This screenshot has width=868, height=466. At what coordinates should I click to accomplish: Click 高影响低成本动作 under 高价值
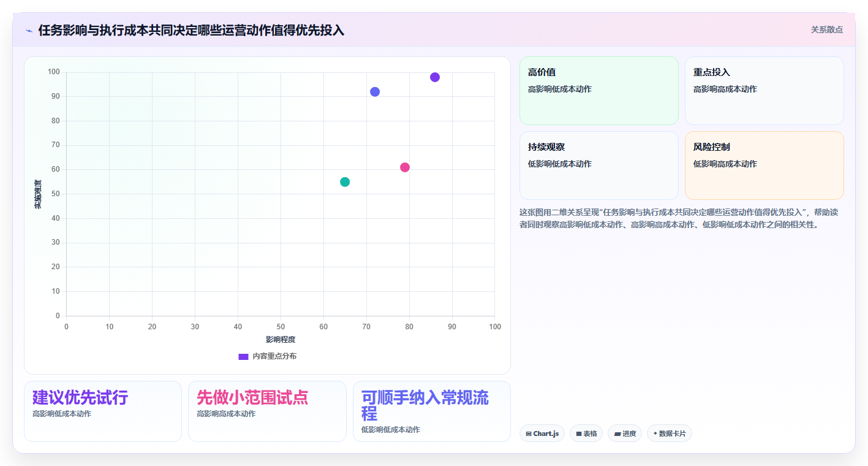tap(560, 89)
